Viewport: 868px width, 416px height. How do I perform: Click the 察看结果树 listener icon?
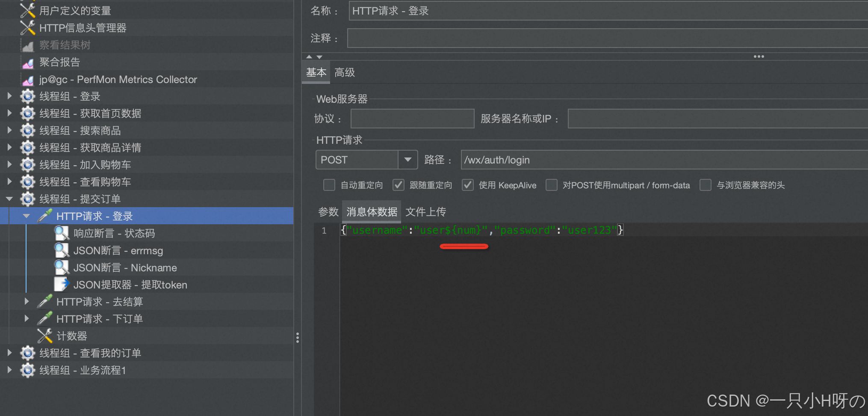coord(28,45)
